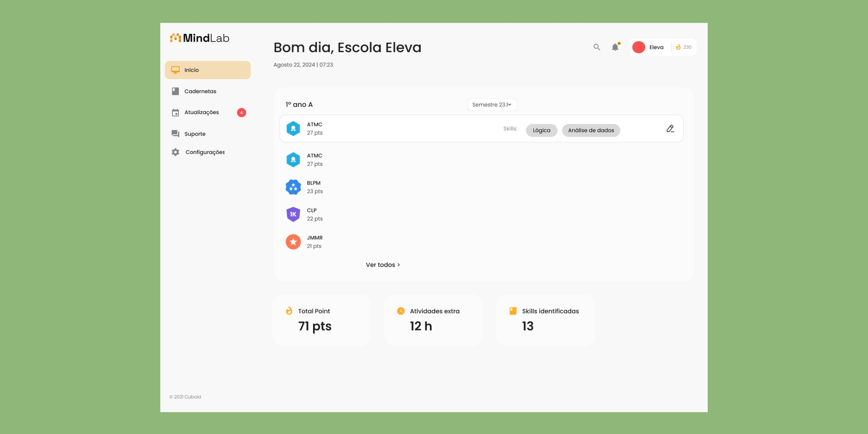Click the MindLab logo

[200, 38]
